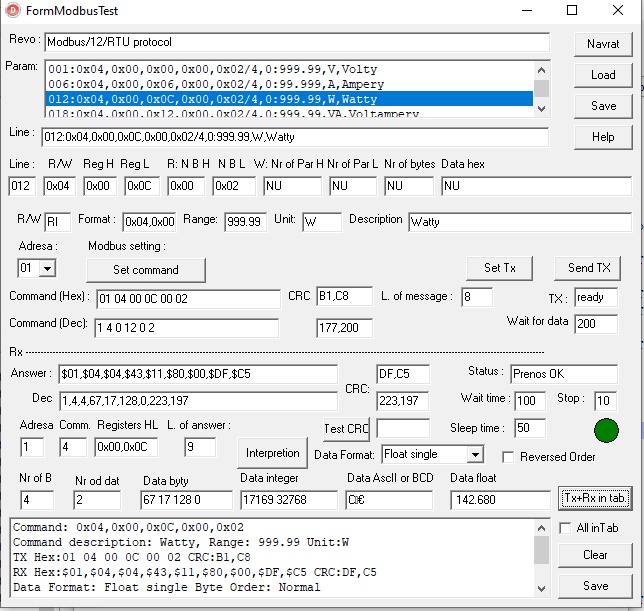Click the Test CRC button
The width and height of the screenshot is (644, 611).
click(x=347, y=429)
